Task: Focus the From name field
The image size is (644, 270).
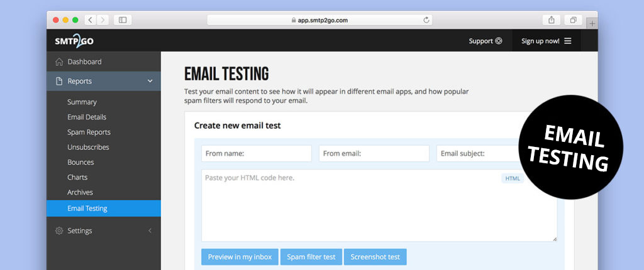Action: [257, 153]
